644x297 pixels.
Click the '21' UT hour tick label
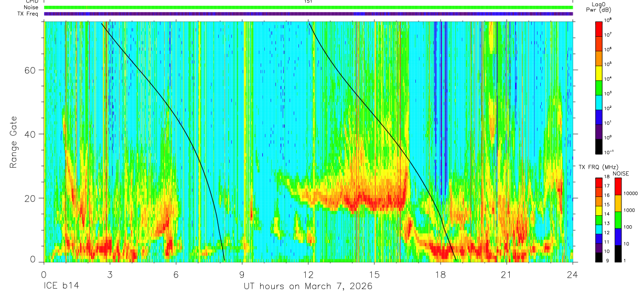pos(507,274)
